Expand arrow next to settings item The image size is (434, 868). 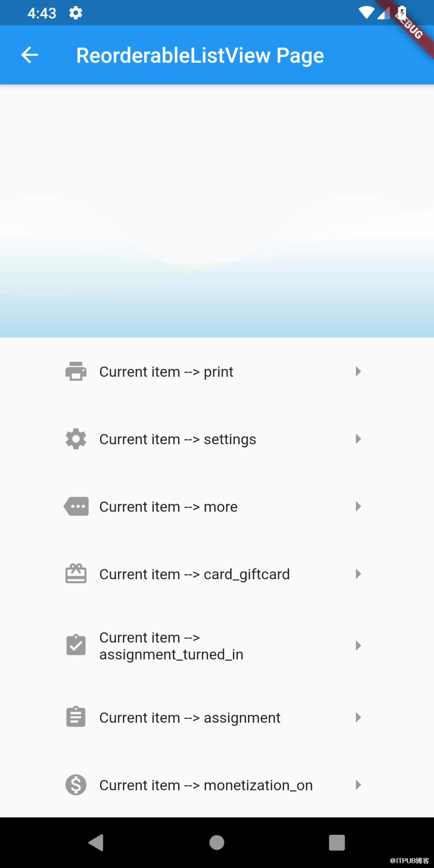coord(358,439)
